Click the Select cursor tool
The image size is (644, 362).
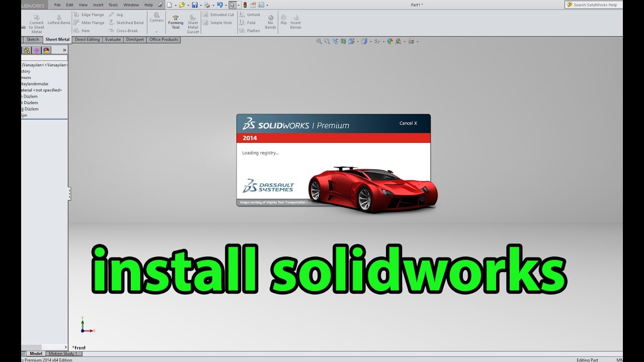(232, 5)
